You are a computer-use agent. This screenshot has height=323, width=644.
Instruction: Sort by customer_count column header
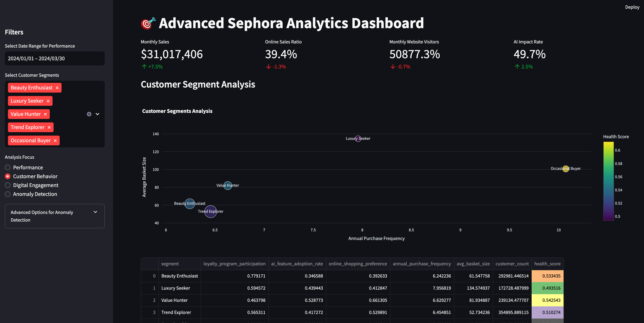point(512,264)
